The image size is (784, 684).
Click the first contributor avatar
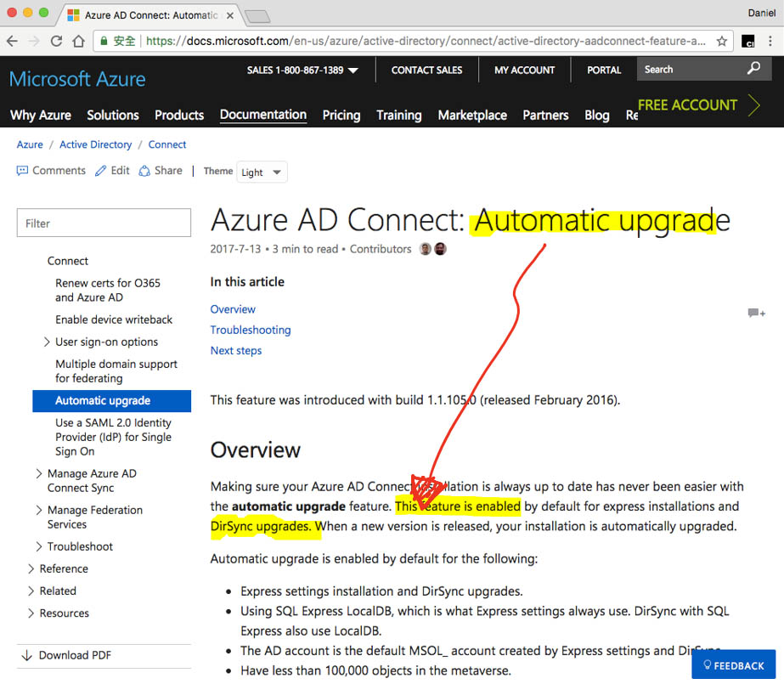[426, 249]
